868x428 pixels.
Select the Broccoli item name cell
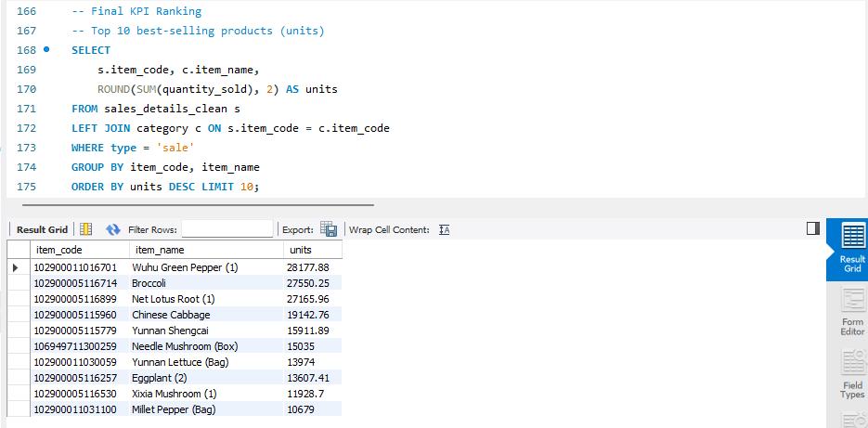149,283
